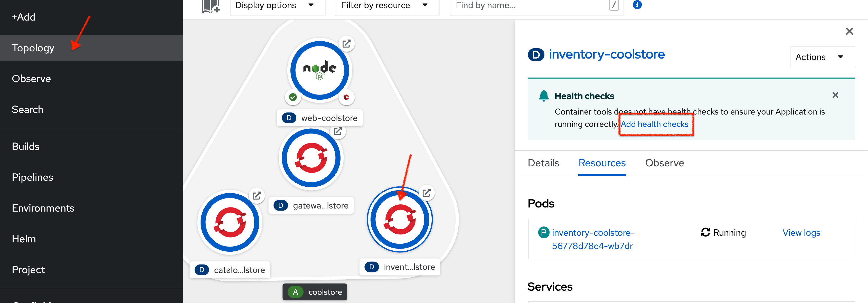Open Pipelines in the sidebar
This screenshot has height=303, width=868.
32,177
